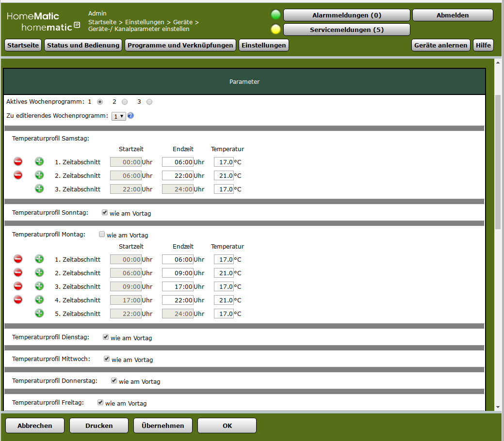Image resolution: width=504 pixels, height=441 pixels.
Task: Add after Saturday's 2nd Zeitabschnitt with green plus
Action: pos(39,175)
